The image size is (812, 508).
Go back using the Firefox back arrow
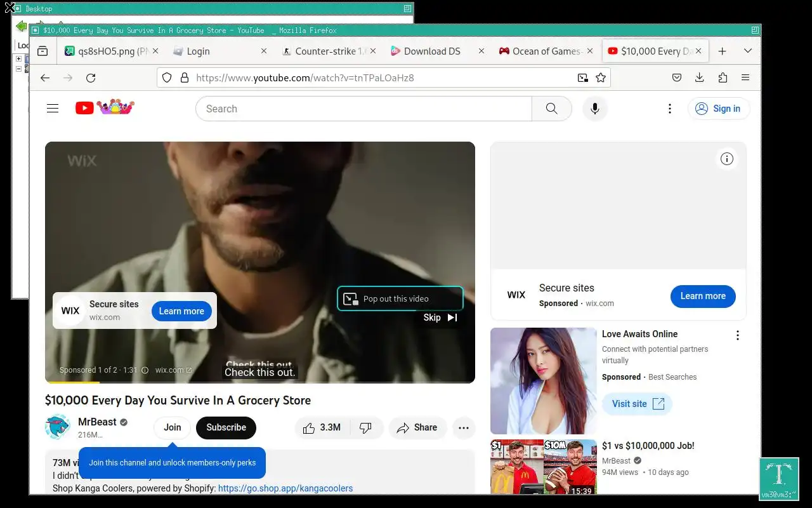click(x=44, y=77)
